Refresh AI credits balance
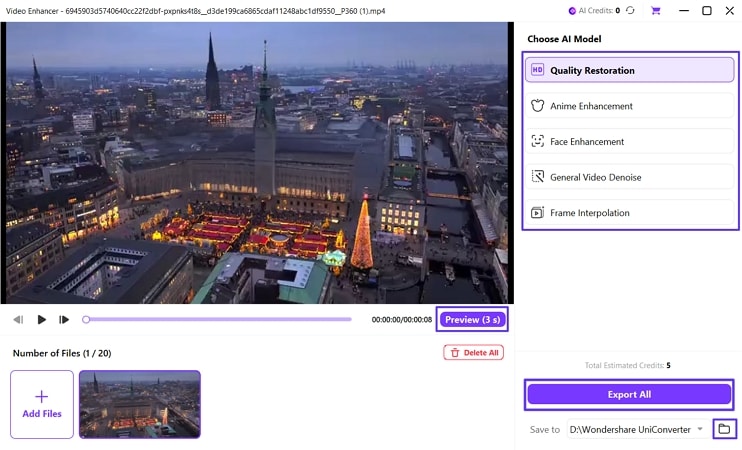 tap(630, 10)
